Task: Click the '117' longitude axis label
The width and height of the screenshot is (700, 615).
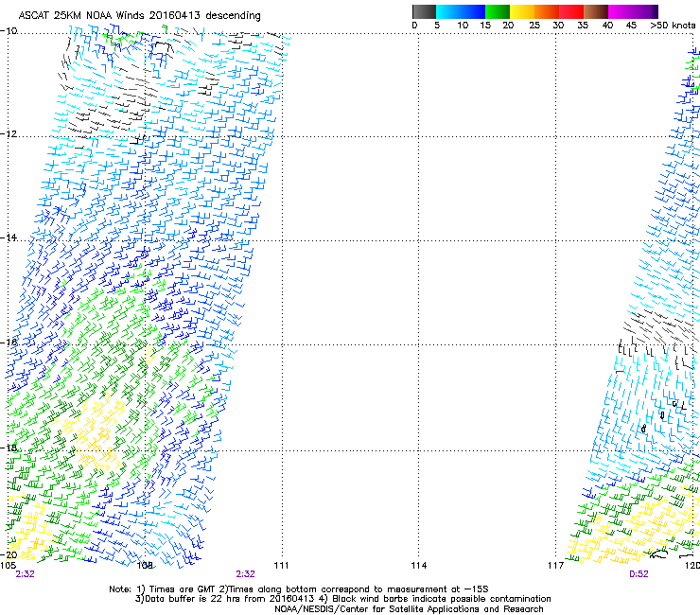Action: coord(556,566)
